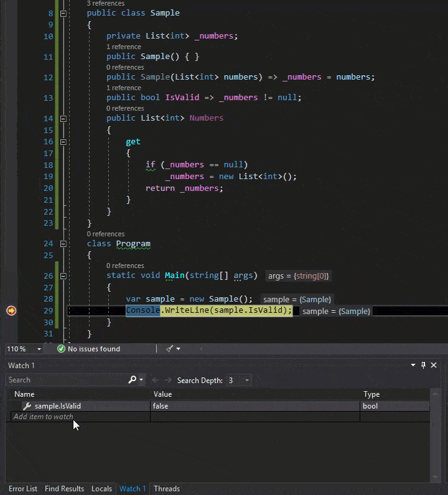Click the next search result arrow

click(x=169, y=380)
